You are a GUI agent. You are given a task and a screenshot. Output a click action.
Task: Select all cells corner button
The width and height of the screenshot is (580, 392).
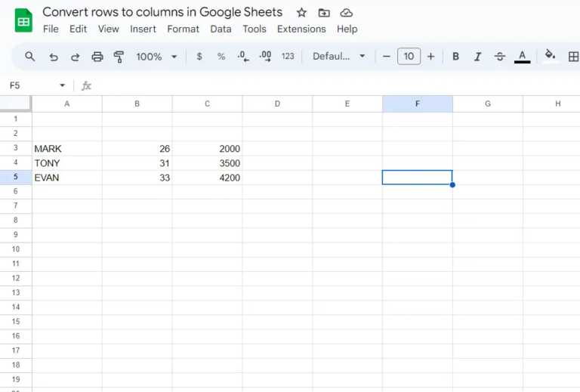coord(16,103)
